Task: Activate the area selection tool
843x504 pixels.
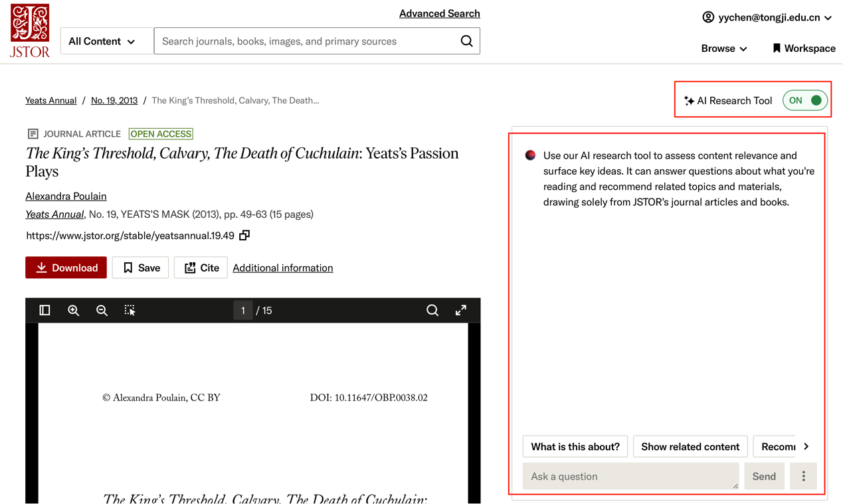Action: (x=130, y=310)
